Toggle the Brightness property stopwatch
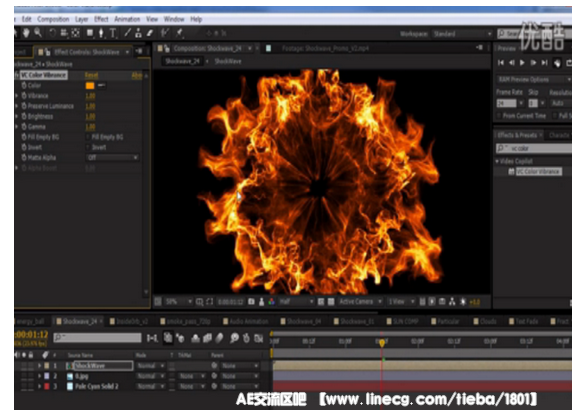The height and width of the screenshot is (416, 572). point(24,116)
